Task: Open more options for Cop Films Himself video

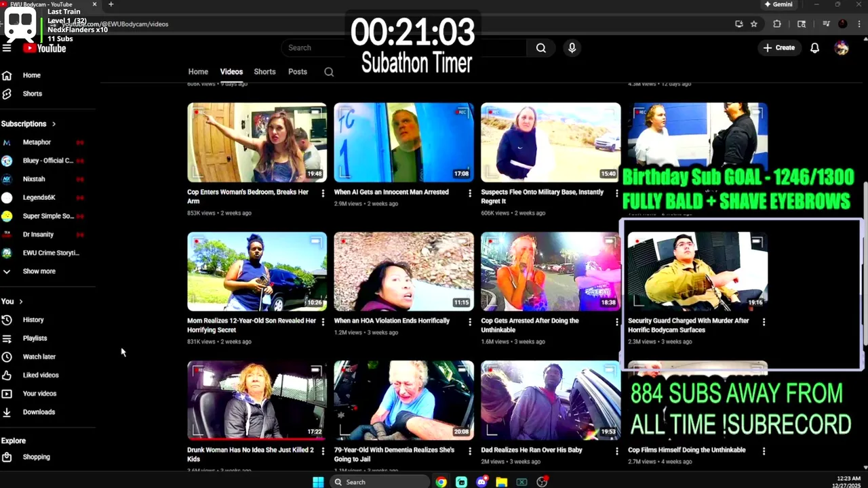Action: [764, 451]
